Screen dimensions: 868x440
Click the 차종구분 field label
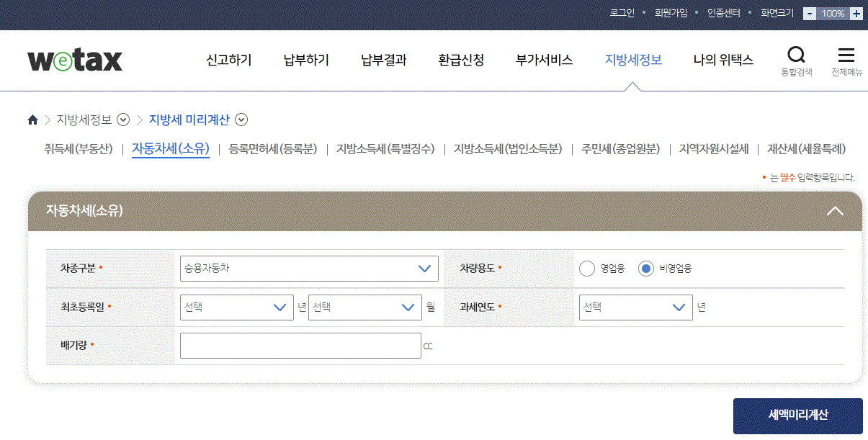pos(78,268)
